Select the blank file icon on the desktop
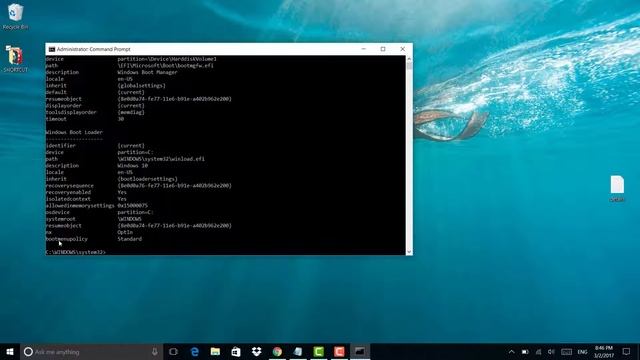 (617, 188)
